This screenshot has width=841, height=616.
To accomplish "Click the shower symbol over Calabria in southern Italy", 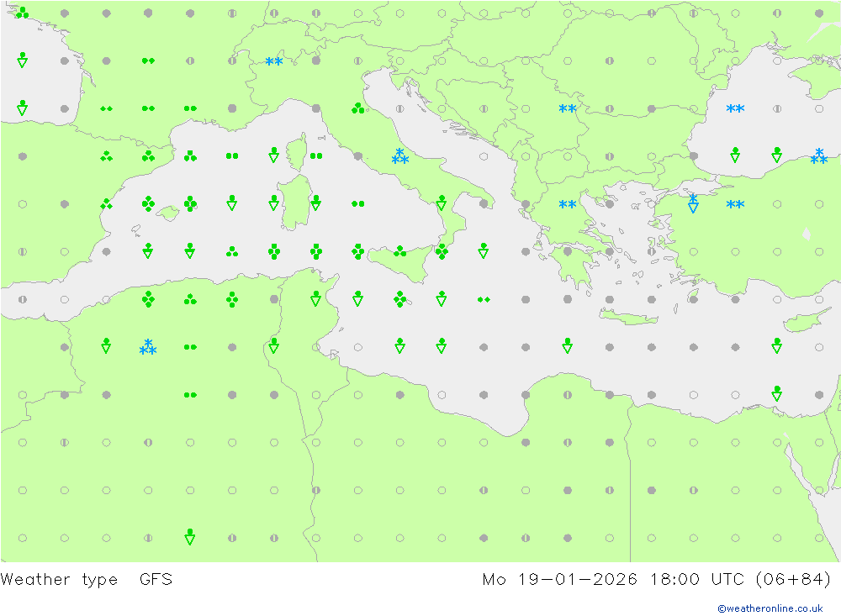I will tap(442, 203).
